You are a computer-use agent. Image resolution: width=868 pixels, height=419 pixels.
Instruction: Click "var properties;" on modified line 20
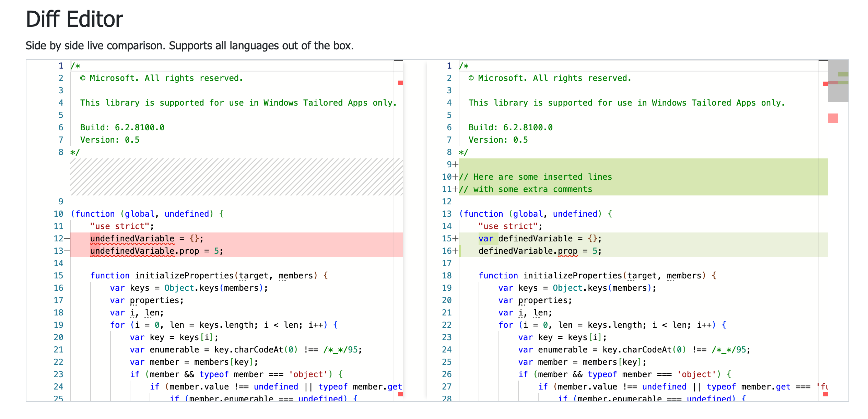[535, 300]
